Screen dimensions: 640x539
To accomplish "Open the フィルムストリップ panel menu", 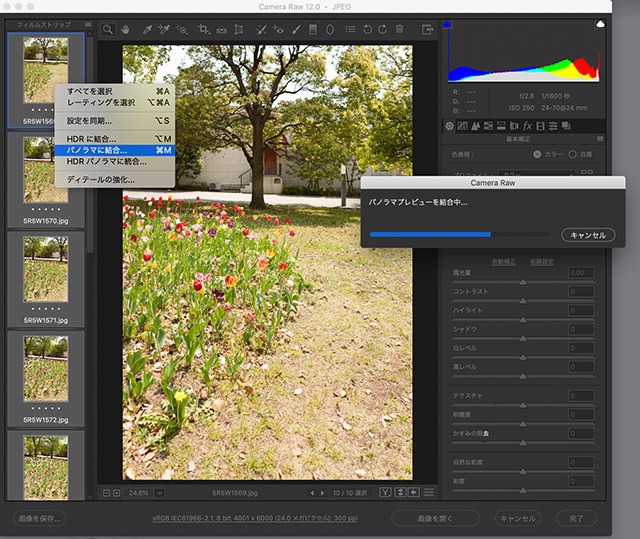I will click(88, 24).
